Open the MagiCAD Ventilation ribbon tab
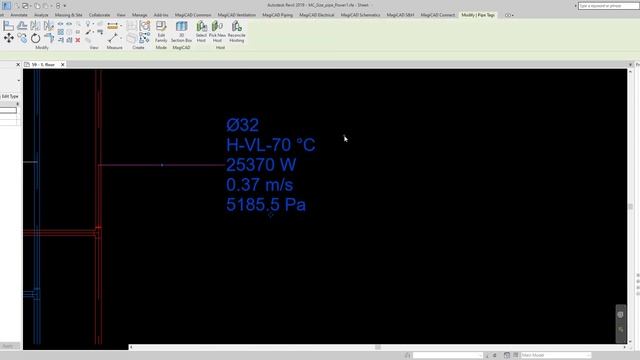This screenshot has height=360, width=640. [x=237, y=15]
